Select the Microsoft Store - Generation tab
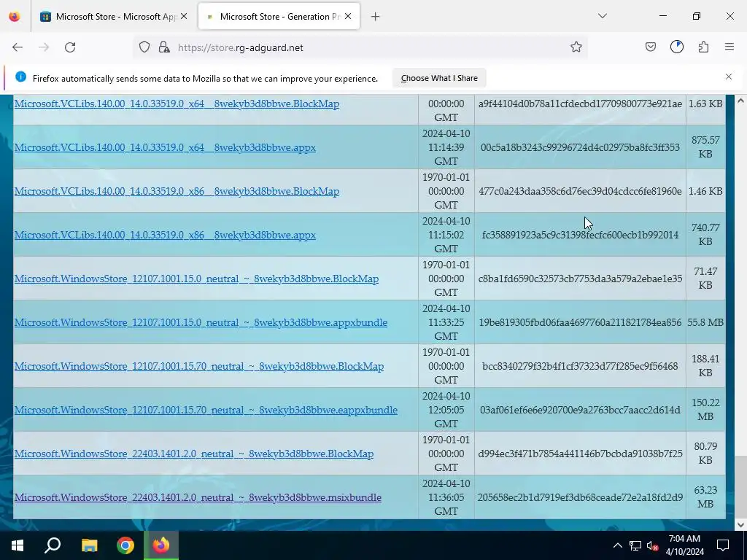This screenshot has height=560, width=747. tap(279, 16)
